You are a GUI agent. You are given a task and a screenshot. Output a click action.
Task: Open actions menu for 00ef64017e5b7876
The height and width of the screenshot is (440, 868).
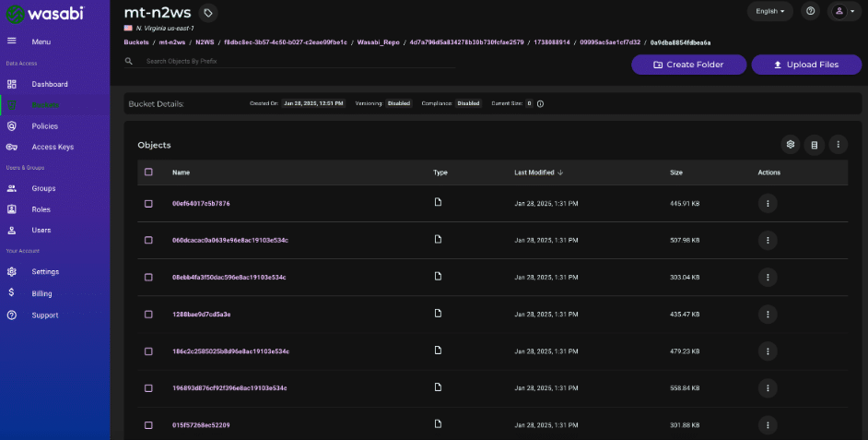click(768, 203)
